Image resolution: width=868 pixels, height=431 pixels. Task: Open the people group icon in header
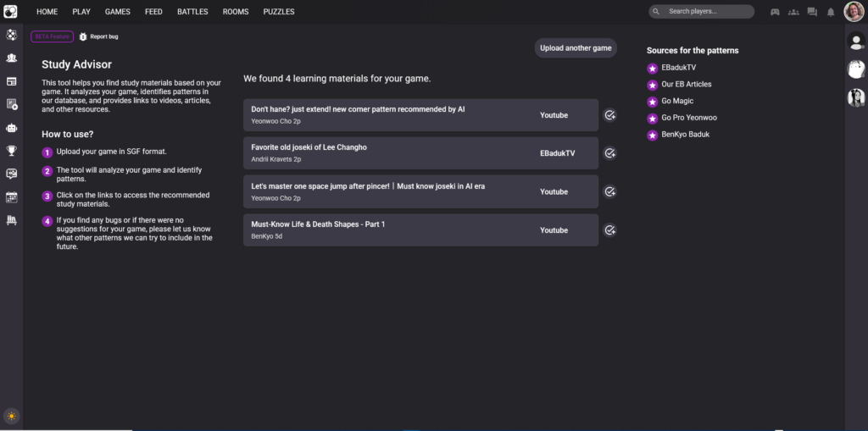tap(793, 12)
